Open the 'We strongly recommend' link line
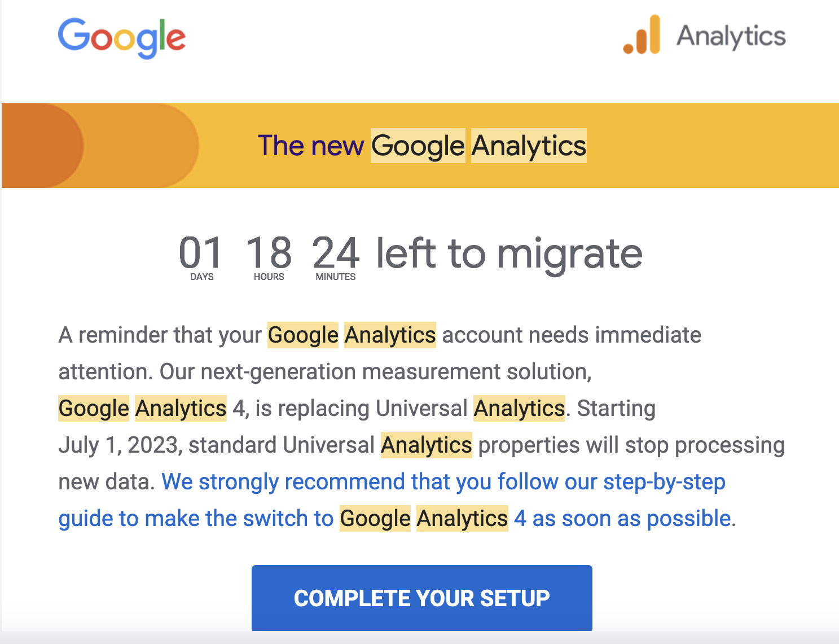 tap(443, 482)
